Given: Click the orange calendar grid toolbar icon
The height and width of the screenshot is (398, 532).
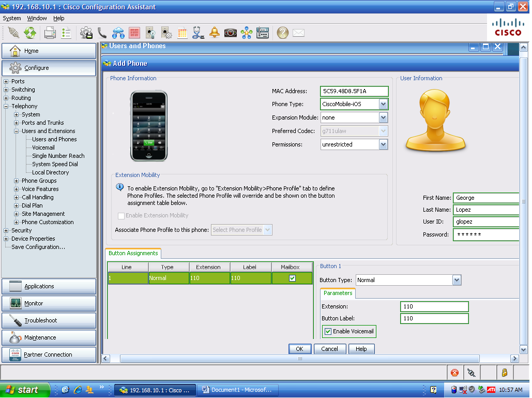Looking at the screenshot, I should point(182,33).
